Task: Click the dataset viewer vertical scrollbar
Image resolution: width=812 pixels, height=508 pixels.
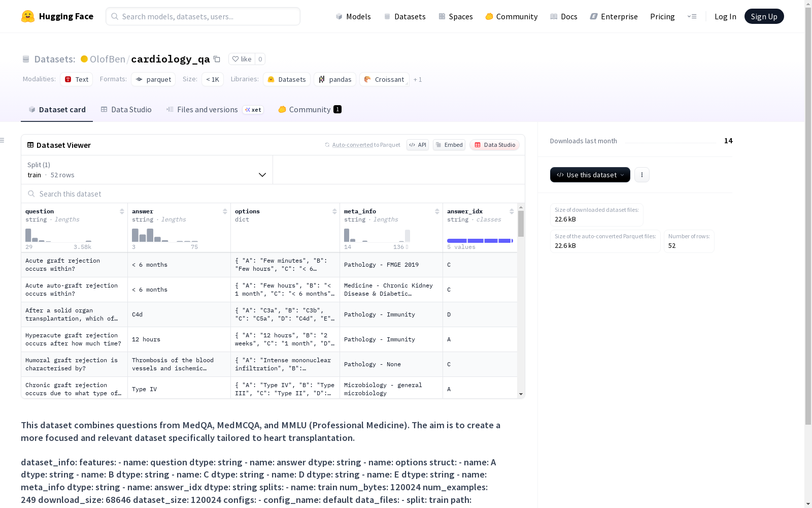Action: tap(521, 224)
